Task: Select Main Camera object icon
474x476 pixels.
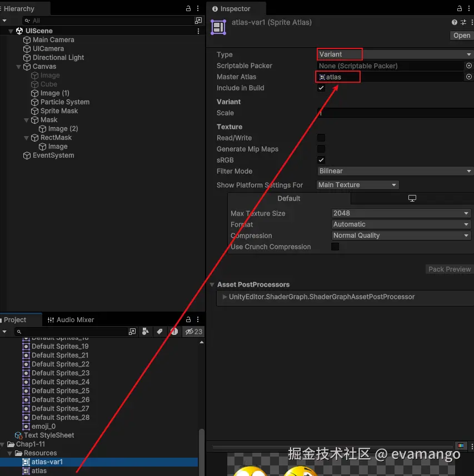Action: 27,40
